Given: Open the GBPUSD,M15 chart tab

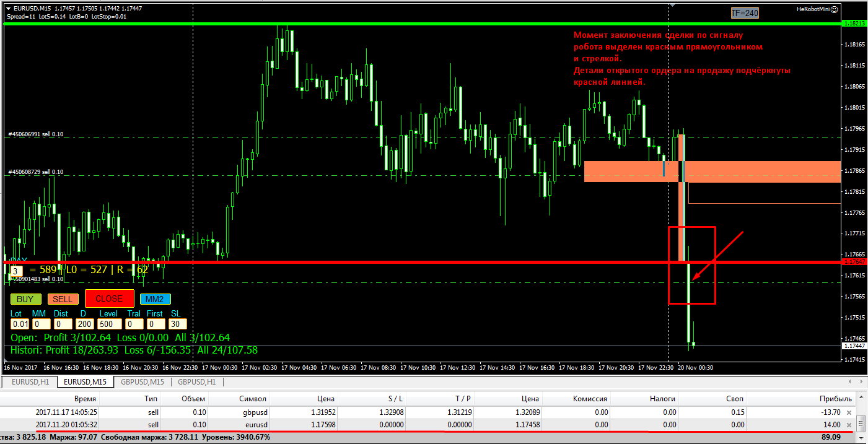Looking at the screenshot, I should tap(142, 382).
